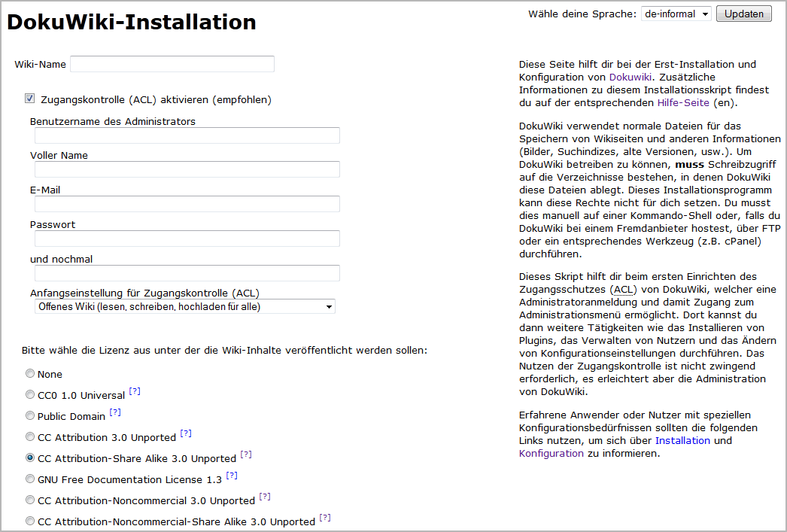Open the Dokuwiki link in the description
Viewport: 787px width, 532px height.
click(x=630, y=78)
